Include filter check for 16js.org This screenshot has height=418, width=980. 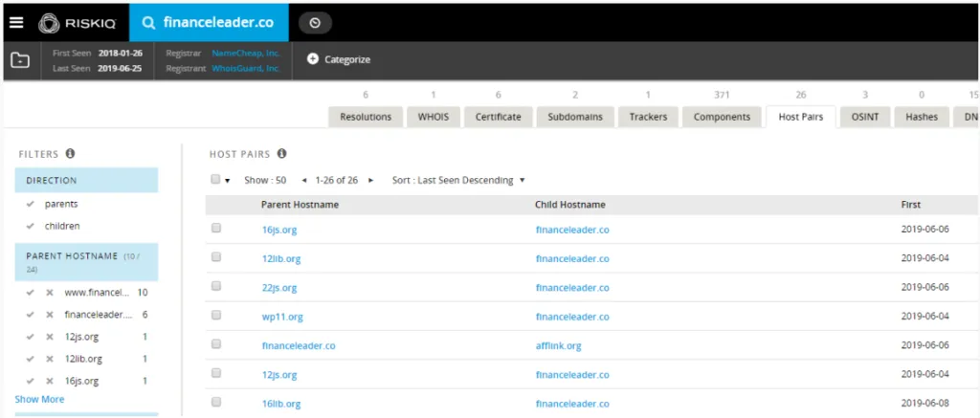coord(30,381)
